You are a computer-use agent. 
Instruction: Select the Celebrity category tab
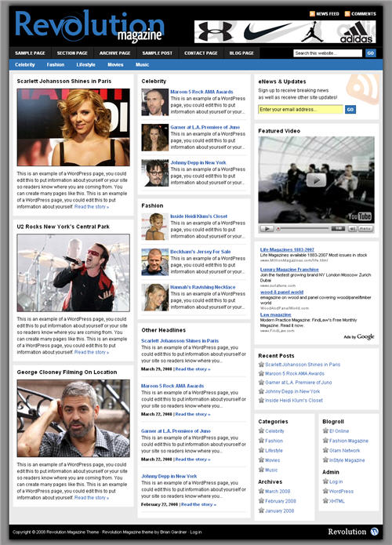(25, 64)
